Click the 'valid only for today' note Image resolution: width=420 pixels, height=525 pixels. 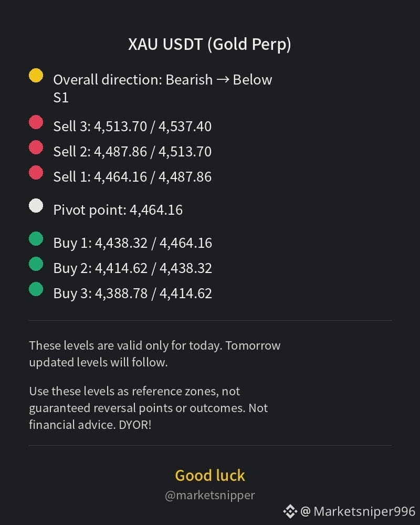click(x=155, y=354)
